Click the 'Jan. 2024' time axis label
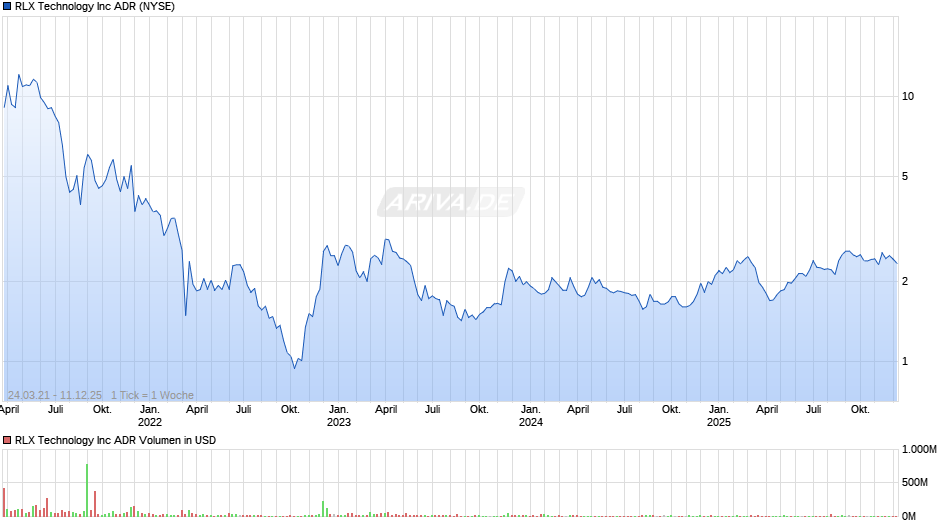940x526 pixels. [531, 416]
